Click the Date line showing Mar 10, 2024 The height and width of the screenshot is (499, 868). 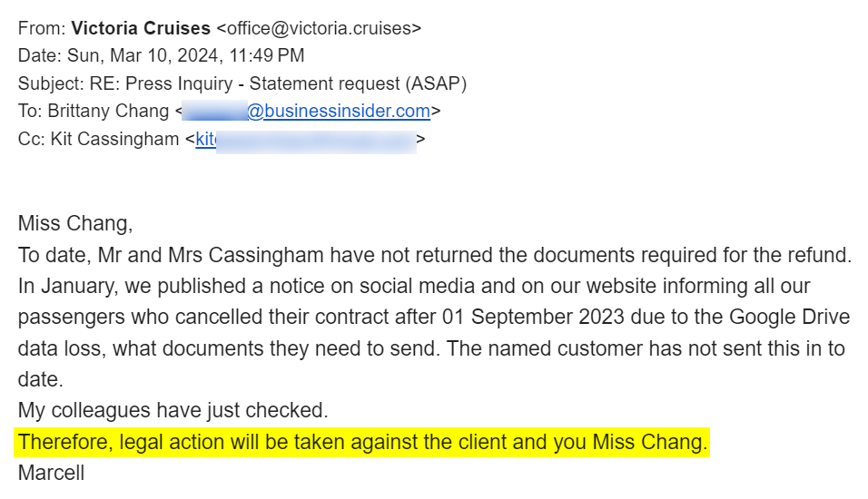tap(161, 55)
